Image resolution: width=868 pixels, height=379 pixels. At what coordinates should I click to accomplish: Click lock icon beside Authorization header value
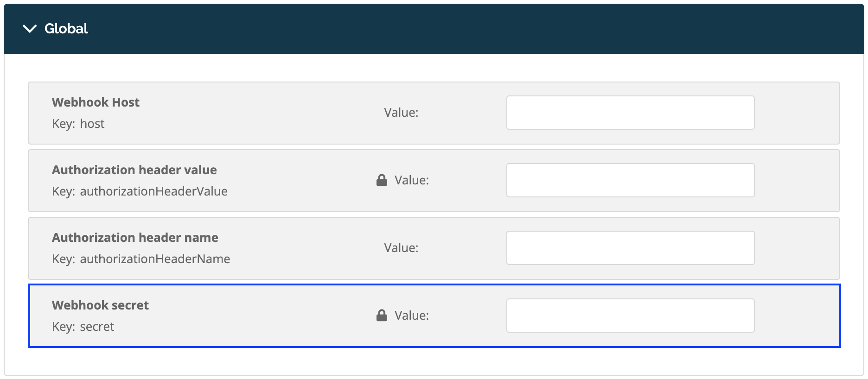pyautogui.click(x=382, y=180)
